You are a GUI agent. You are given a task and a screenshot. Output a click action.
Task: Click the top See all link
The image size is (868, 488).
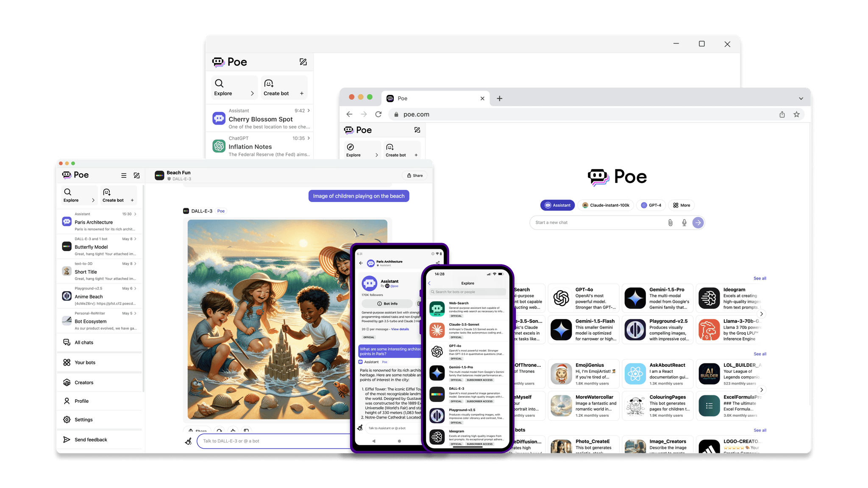[759, 278]
